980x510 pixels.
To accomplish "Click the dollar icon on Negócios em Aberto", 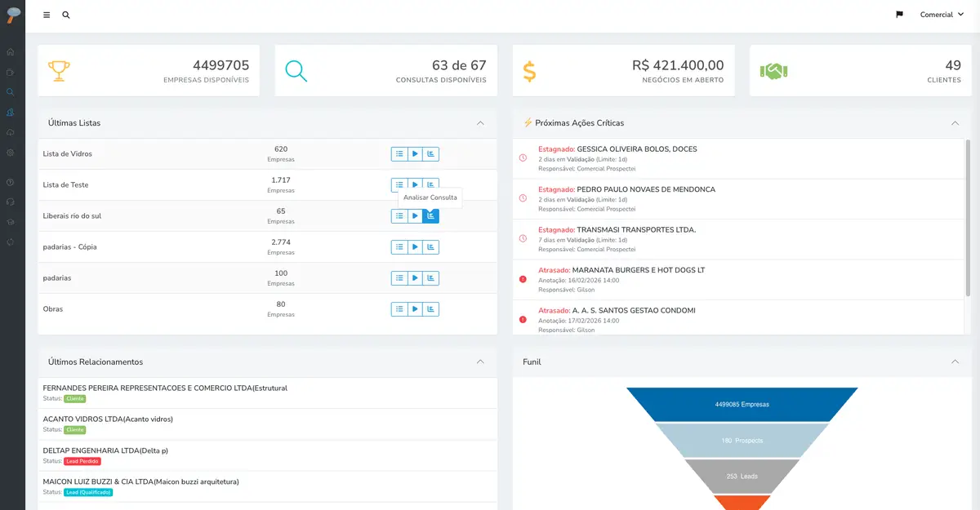I will coord(530,71).
